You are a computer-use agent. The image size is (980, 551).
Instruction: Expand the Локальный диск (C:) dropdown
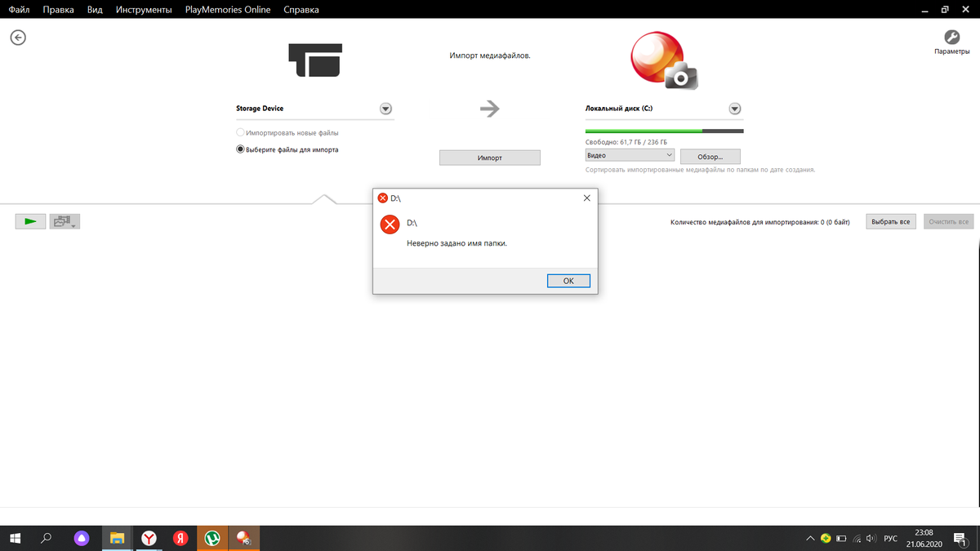tap(734, 109)
